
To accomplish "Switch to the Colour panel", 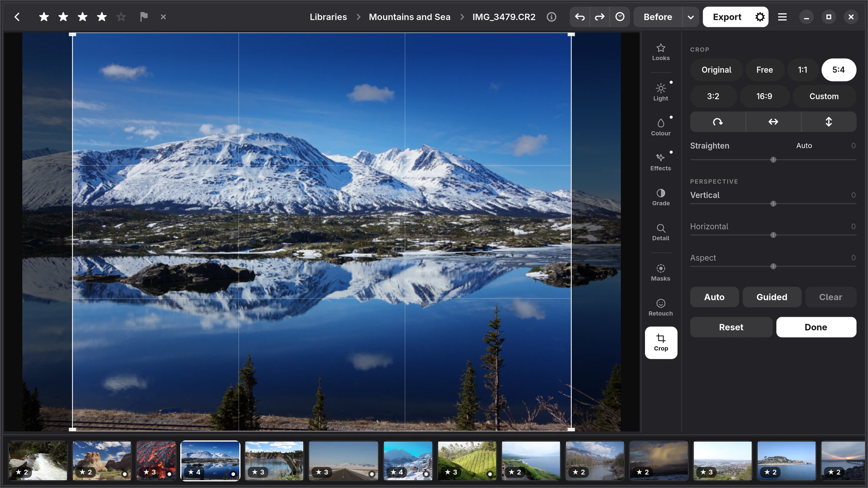I will [x=661, y=128].
